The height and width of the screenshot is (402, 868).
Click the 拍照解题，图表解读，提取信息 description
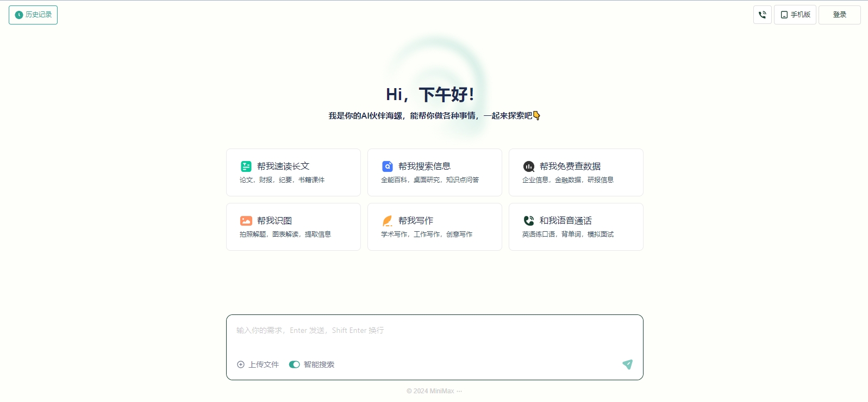pyautogui.click(x=285, y=234)
